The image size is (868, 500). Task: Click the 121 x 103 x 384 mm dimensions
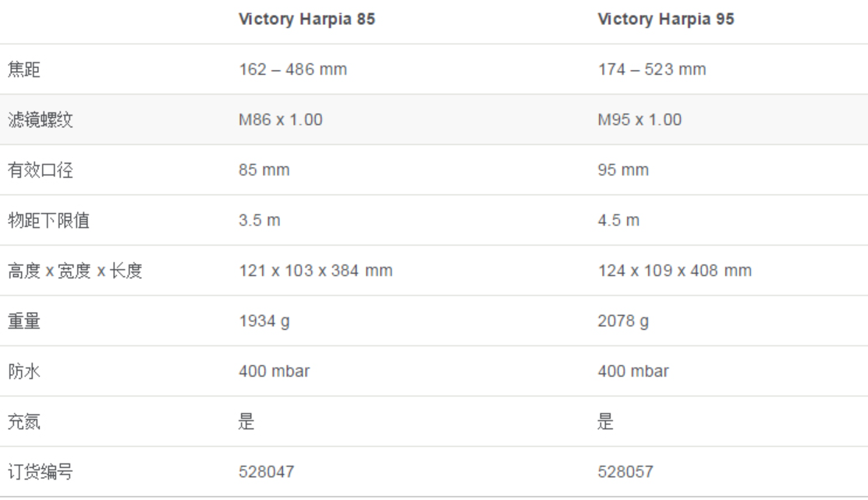tap(316, 271)
